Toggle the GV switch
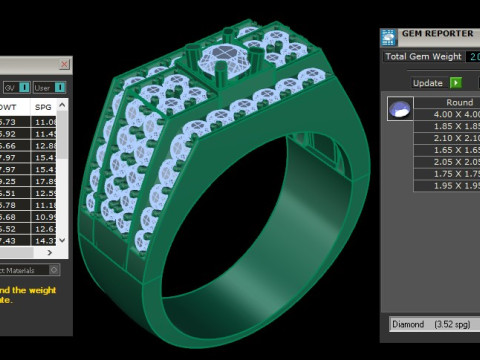The image size is (480, 360). click(17, 88)
